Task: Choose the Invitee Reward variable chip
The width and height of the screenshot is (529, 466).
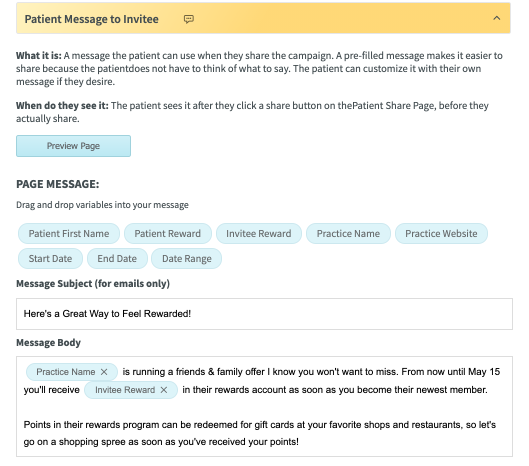Action: tap(259, 234)
